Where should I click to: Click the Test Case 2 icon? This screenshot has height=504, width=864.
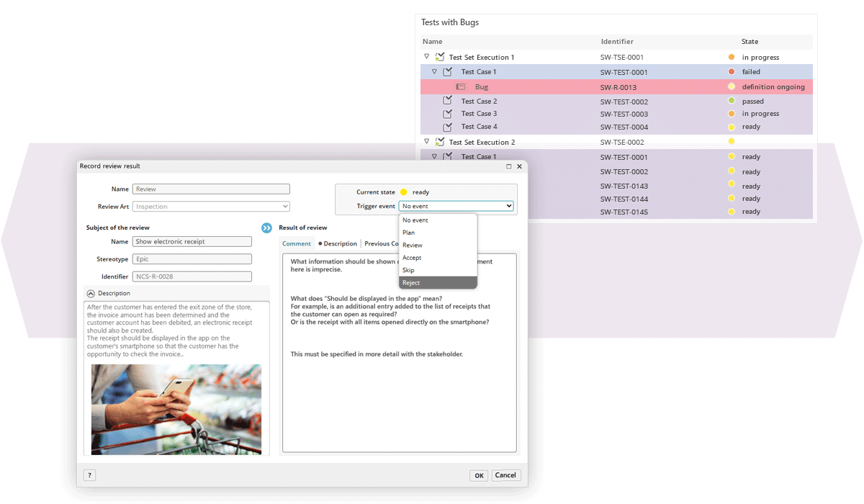point(448,102)
